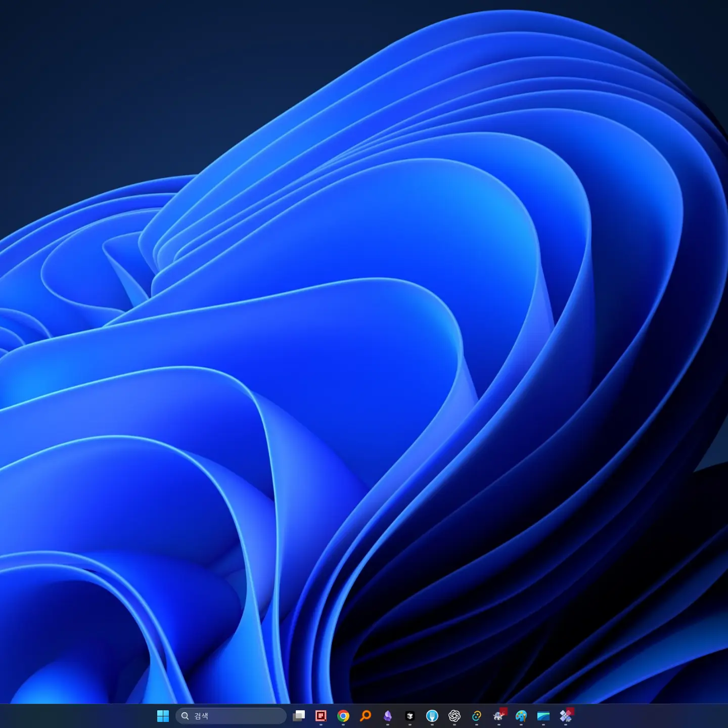Switch to Obsidian purple crystal icon
Viewport: 728px width, 728px height.
tap(388, 715)
